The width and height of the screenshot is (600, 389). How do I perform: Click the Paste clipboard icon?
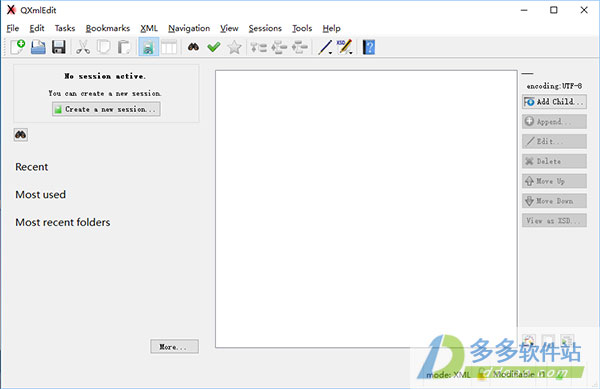coord(124,47)
